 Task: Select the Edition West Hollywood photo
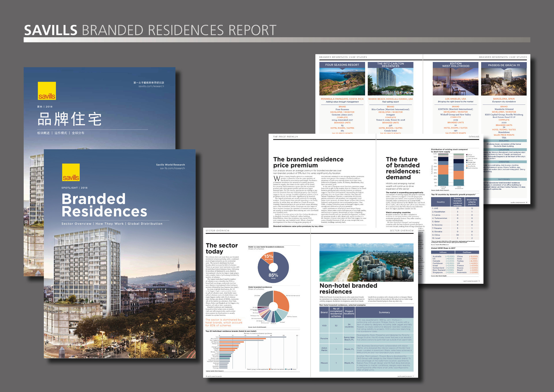455,82
